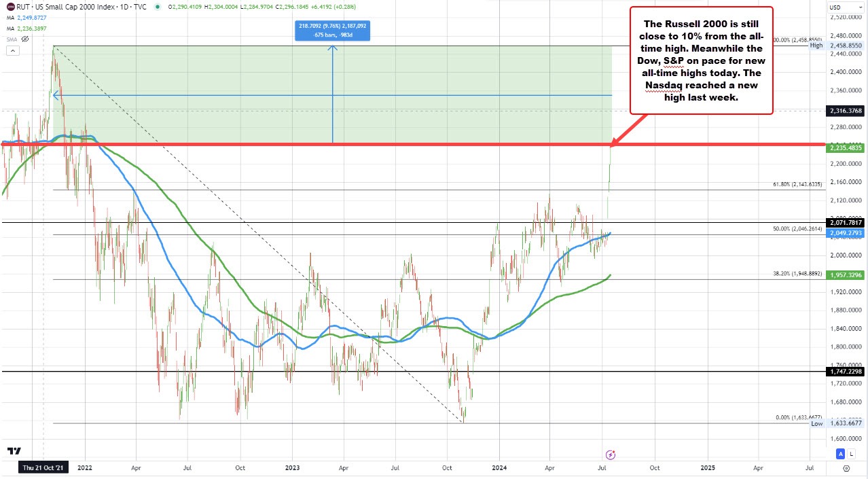The image size is (868, 479).
Task: Toggle log scale with the L button
Action: (850, 454)
